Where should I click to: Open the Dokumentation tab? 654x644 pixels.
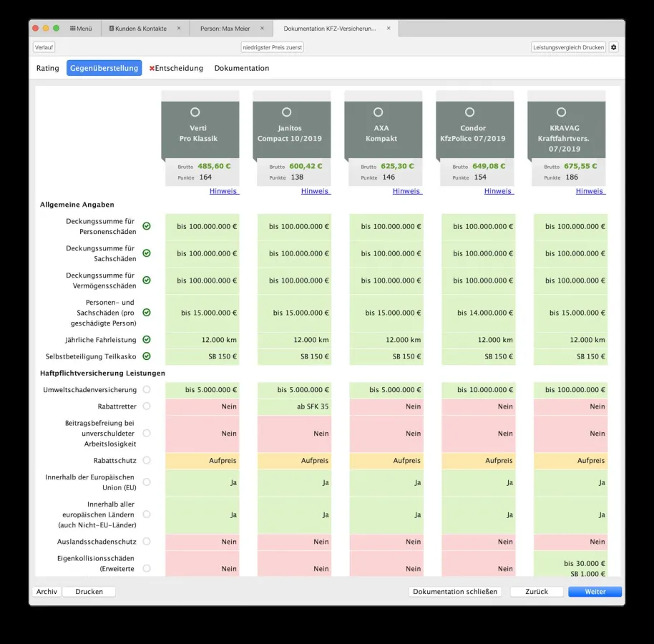pos(242,69)
